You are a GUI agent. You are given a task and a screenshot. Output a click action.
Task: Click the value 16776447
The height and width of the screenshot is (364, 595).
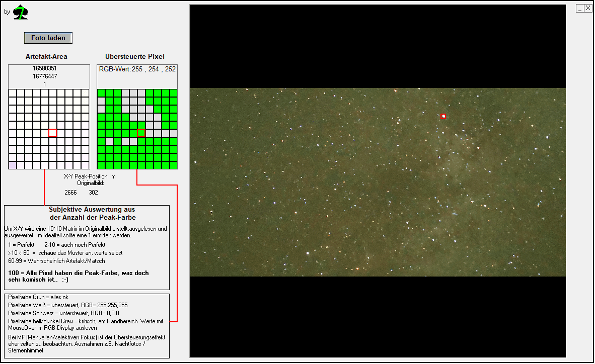point(45,76)
